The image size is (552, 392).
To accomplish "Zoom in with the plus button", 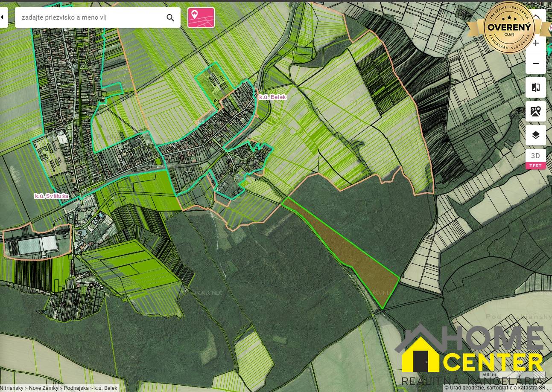I will point(536,44).
